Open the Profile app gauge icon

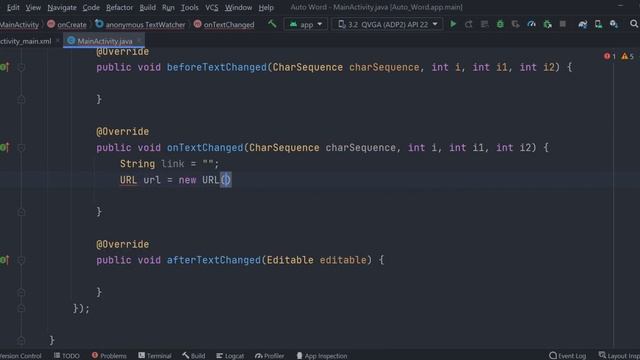[x=531, y=24]
